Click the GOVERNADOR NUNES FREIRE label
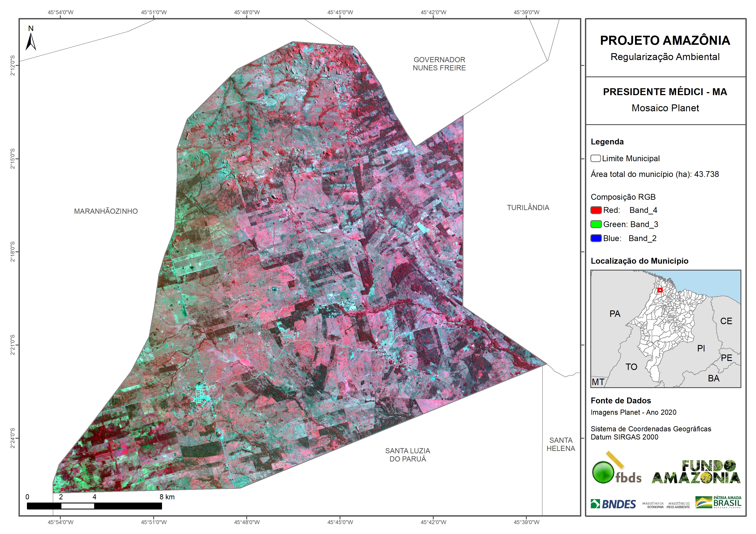 [x=439, y=64]
